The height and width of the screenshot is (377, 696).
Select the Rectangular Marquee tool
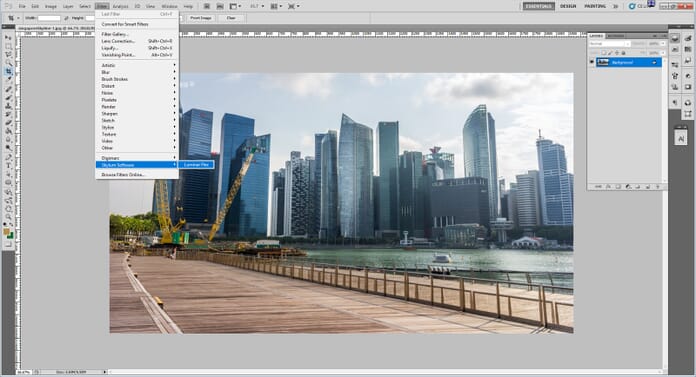8,46
